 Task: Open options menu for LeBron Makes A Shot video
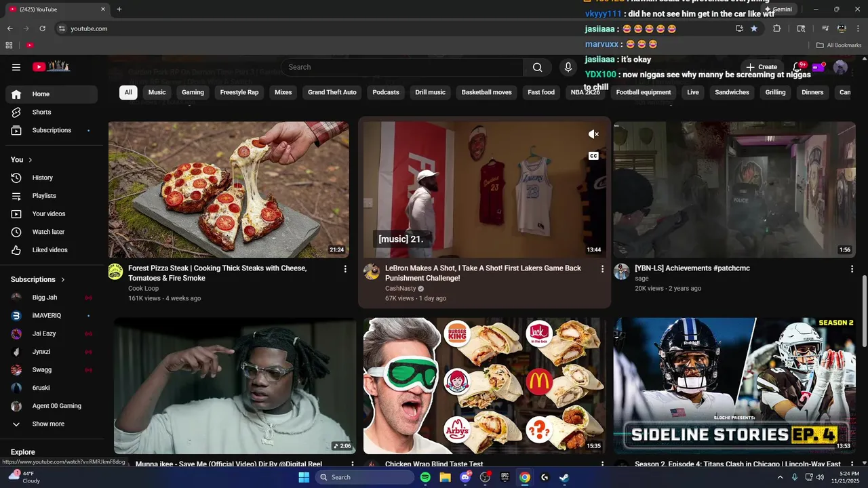pyautogui.click(x=602, y=269)
